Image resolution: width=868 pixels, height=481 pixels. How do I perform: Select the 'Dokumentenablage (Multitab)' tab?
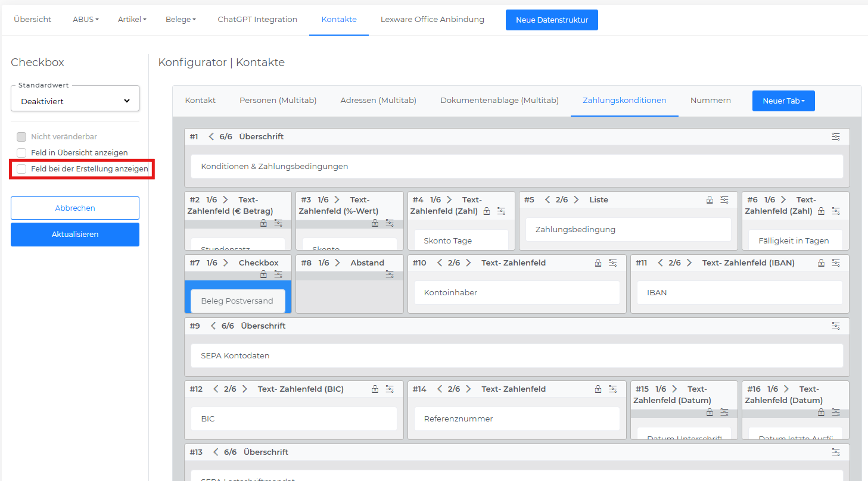click(x=500, y=101)
